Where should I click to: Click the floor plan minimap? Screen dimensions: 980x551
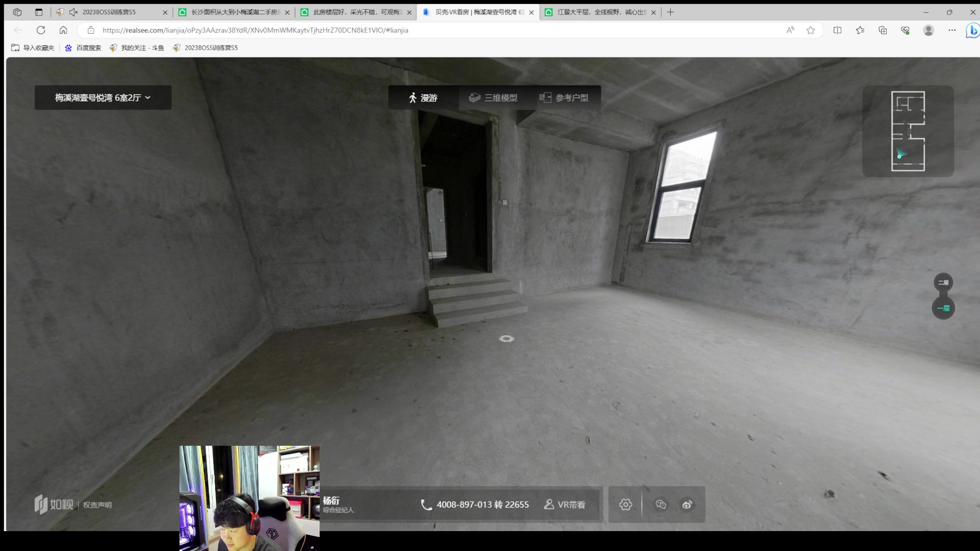pos(908,131)
